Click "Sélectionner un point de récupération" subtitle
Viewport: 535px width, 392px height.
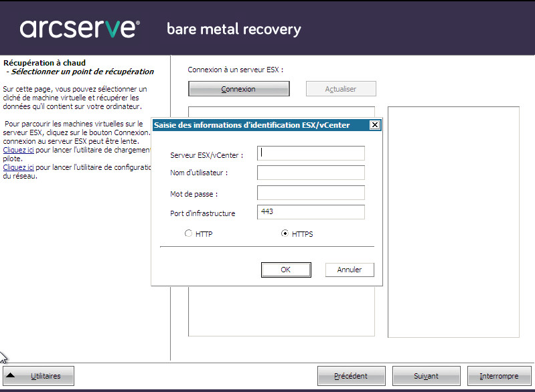pyautogui.click(x=82, y=72)
